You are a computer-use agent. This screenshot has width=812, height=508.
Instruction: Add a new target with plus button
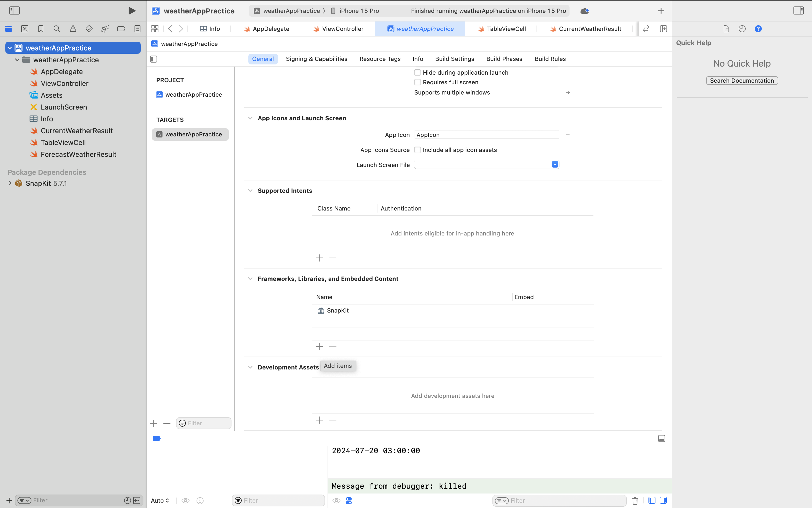point(154,423)
